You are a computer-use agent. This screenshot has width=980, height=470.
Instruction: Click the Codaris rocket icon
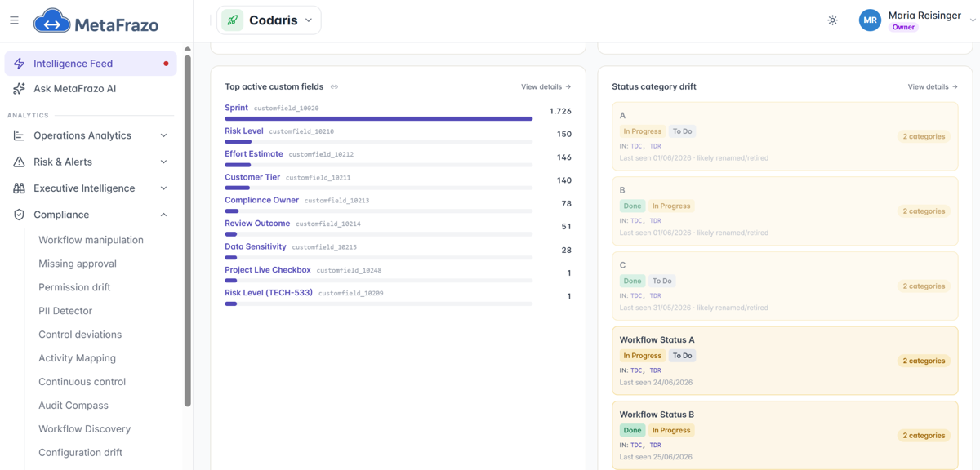tap(233, 20)
